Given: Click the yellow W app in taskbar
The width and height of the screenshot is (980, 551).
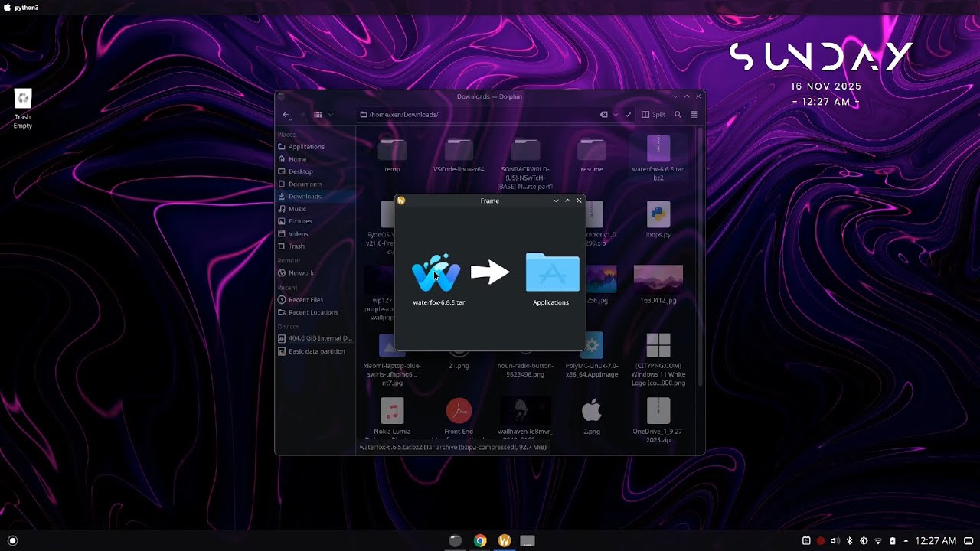Looking at the screenshot, I should [x=504, y=540].
